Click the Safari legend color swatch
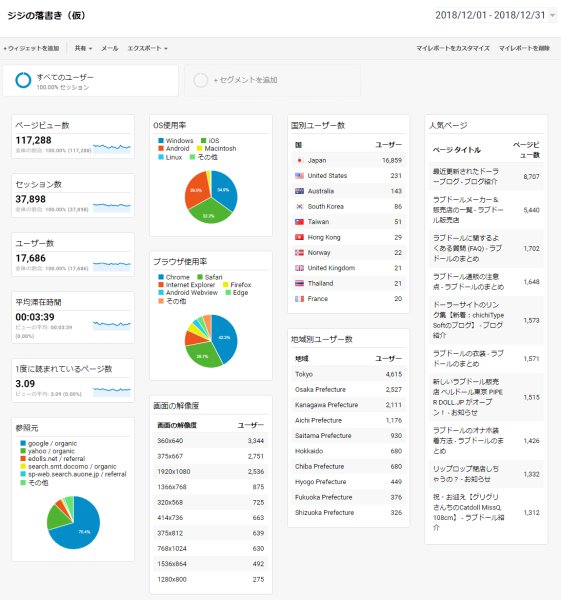 point(200,277)
